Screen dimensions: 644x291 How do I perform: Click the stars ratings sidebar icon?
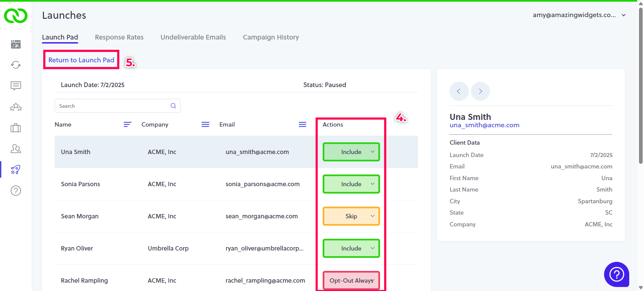click(16, 107)
